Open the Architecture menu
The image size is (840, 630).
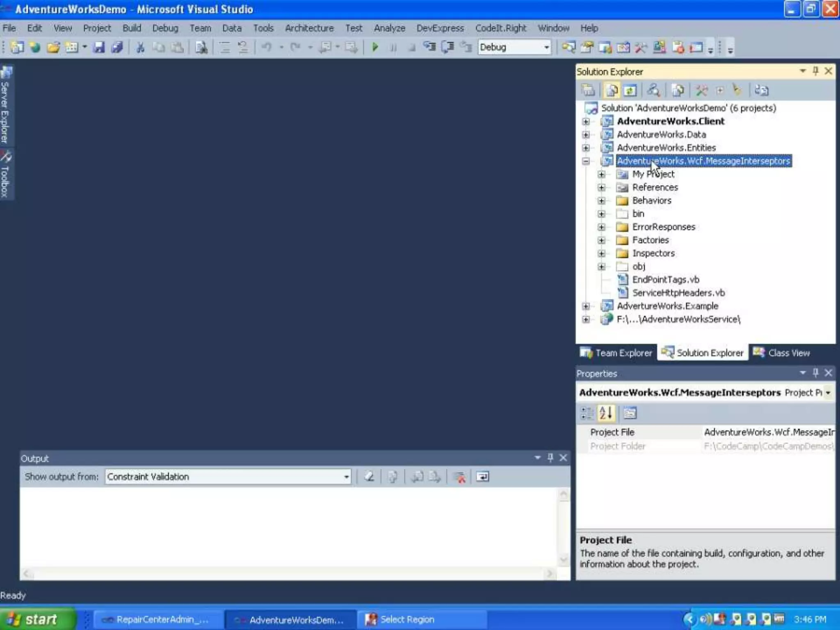point(309,28)
